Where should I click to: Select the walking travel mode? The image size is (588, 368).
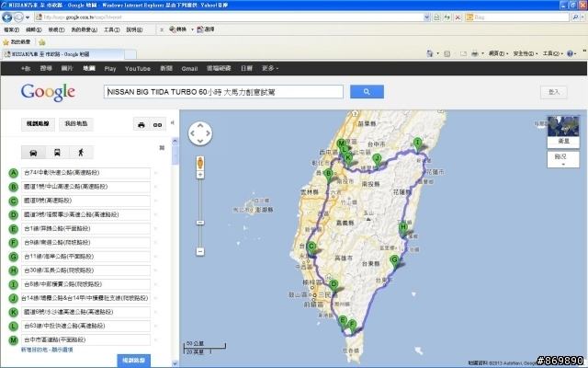81,153
